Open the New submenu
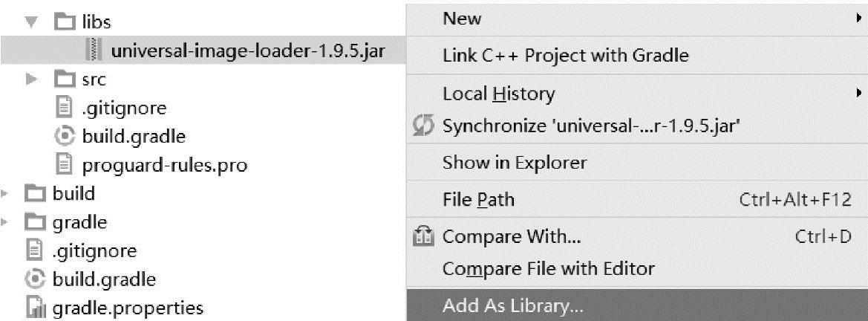Screen dimensions: 868x321 (462, 19)
